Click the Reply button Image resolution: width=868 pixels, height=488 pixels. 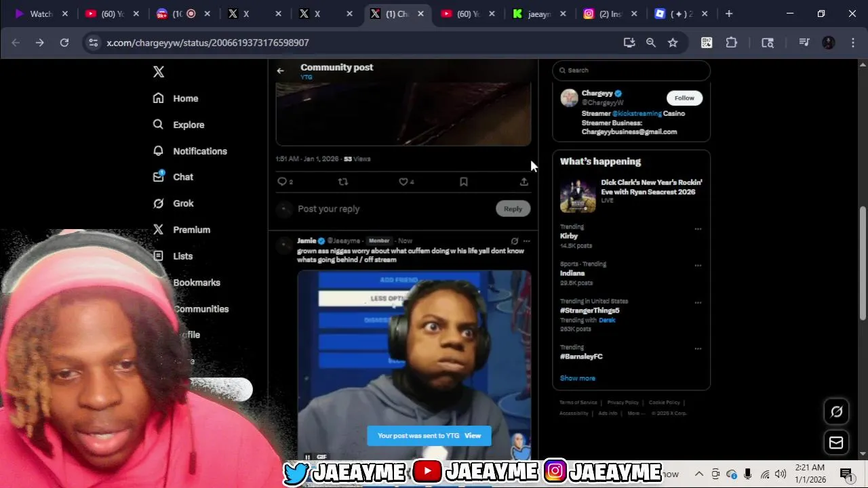coord(513,209)
